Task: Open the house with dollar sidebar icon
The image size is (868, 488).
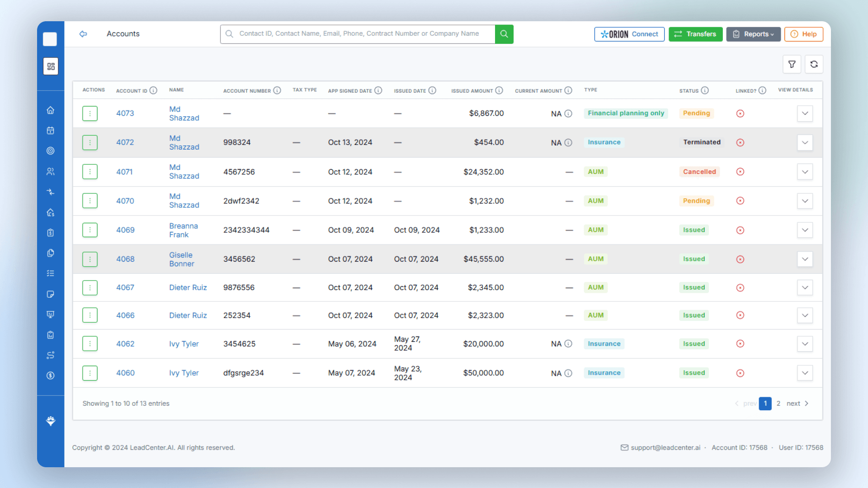Action: [x=51, y=212]
